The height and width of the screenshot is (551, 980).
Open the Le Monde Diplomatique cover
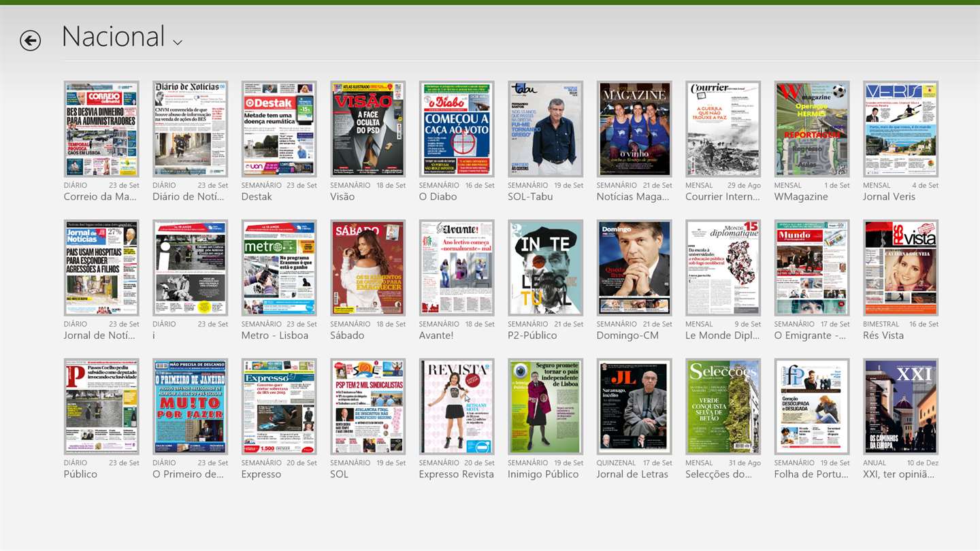coord(723,268)
